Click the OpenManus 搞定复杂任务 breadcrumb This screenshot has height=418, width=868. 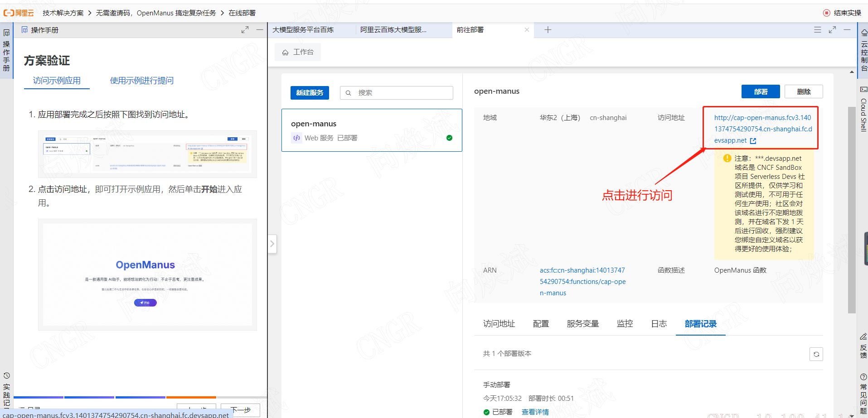click(155, 13)
